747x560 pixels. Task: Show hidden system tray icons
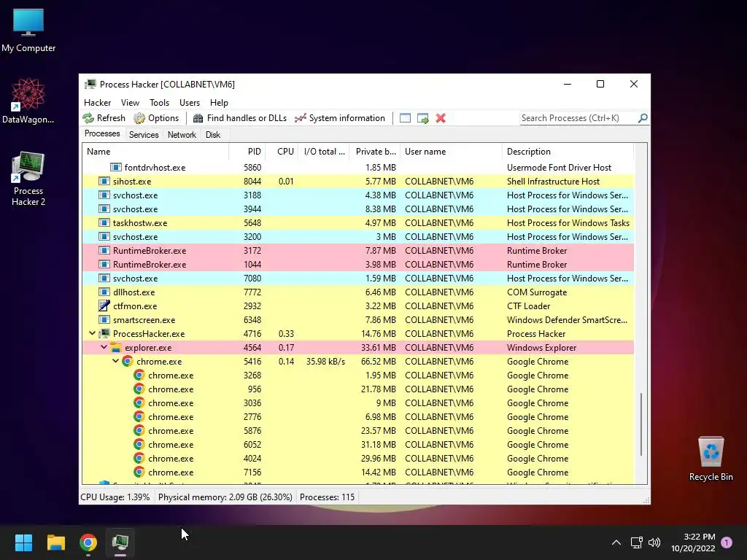click(616, 542)
